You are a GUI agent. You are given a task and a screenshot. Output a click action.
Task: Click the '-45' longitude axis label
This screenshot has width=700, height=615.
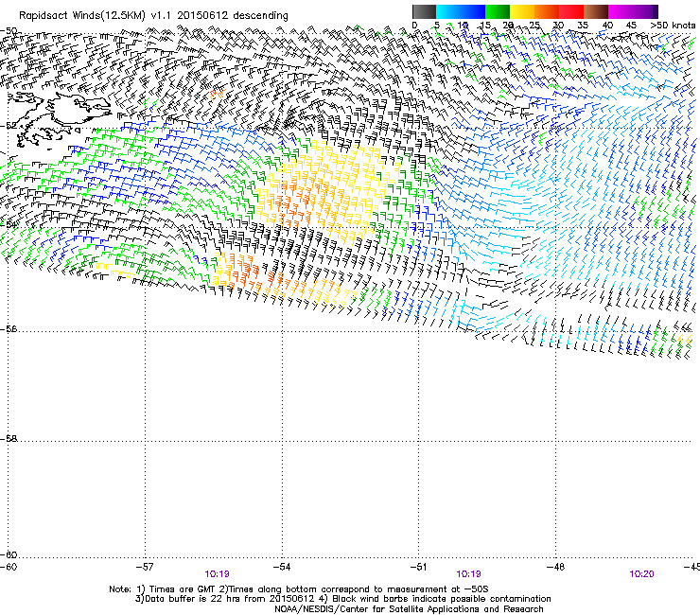coord(691,567)
